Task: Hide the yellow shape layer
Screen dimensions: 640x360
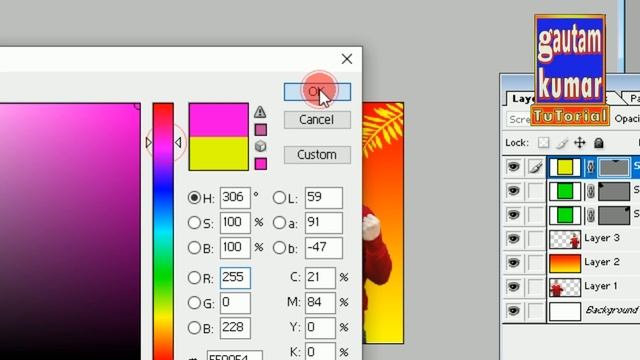Action: (x=513, y=167)
